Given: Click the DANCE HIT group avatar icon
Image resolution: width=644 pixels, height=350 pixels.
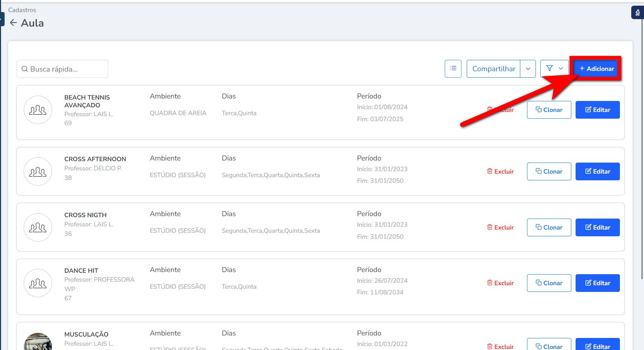Looking at the screenshot, I should click(x=38, y=283).
